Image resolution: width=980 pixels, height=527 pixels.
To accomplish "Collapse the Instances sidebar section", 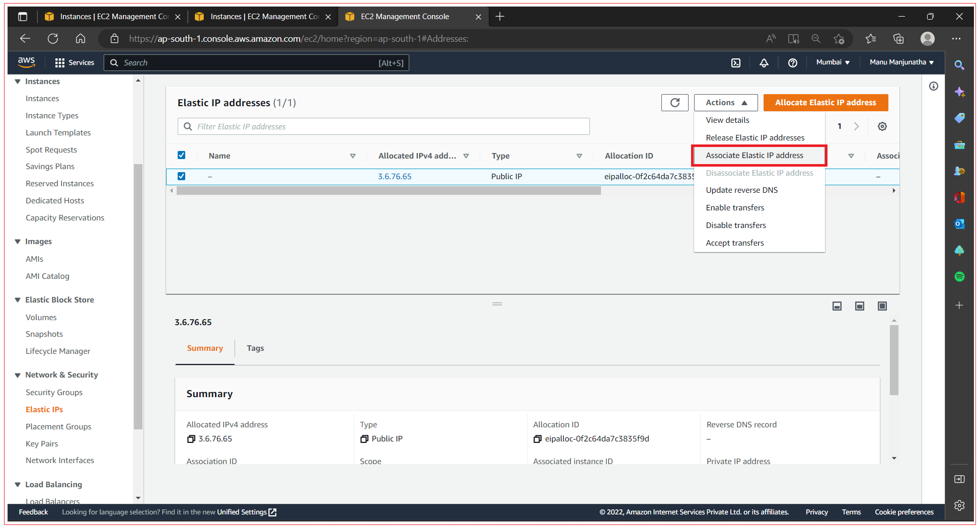I will tap(18, 82).
